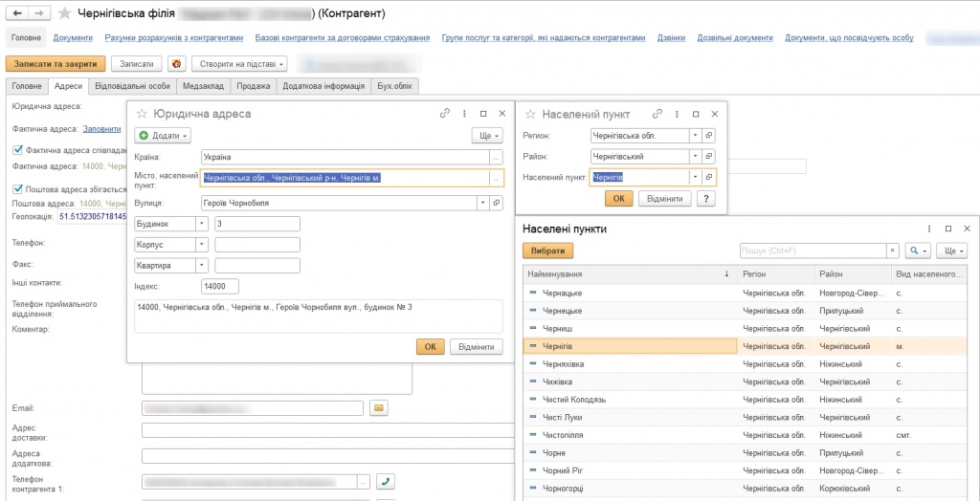Click the help question mark button
The image size is (980, 501).
[706, 199]
